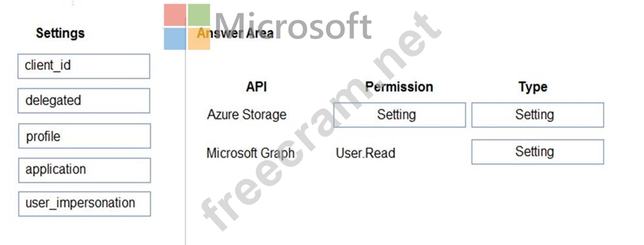Click the Permission column header

399,86
